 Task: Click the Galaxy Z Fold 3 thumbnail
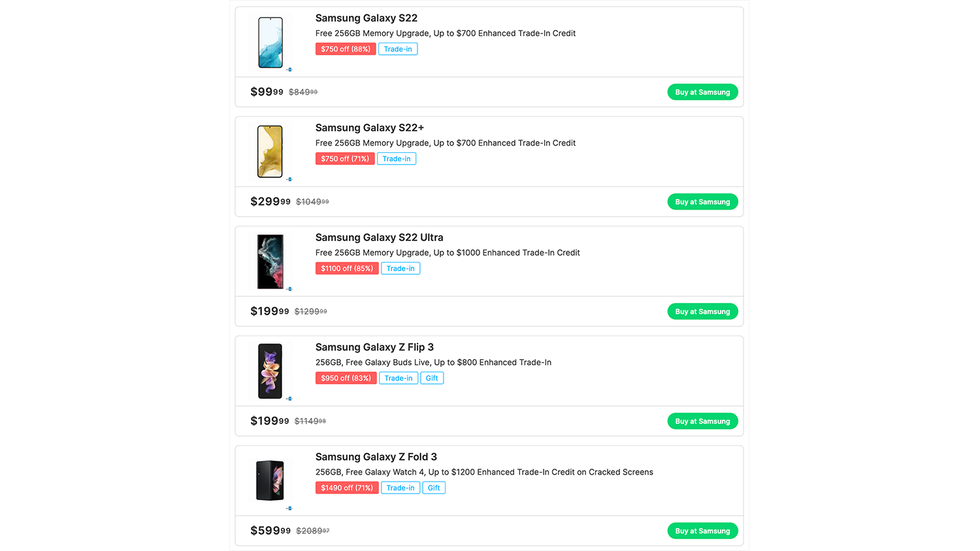coord(270,480)
